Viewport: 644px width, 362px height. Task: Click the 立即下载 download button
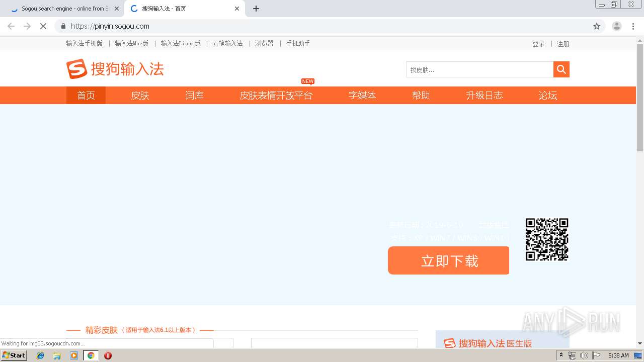[x=448, y=260]
